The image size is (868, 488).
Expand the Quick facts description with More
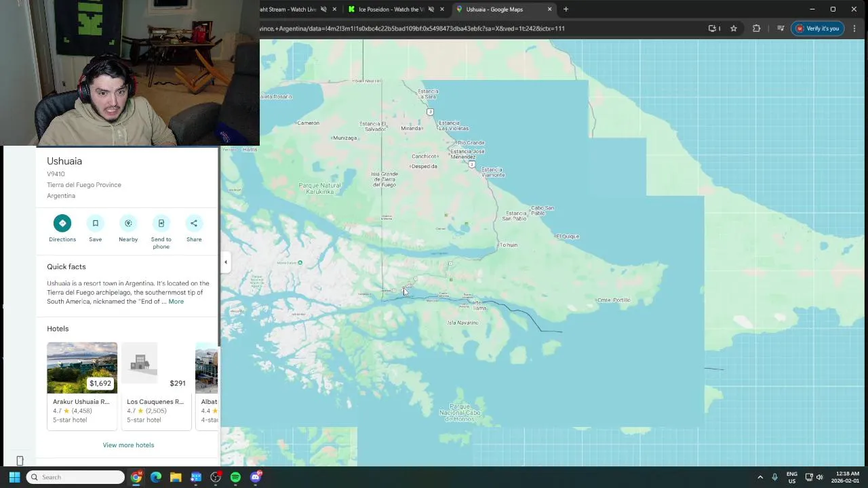point(176,302)
